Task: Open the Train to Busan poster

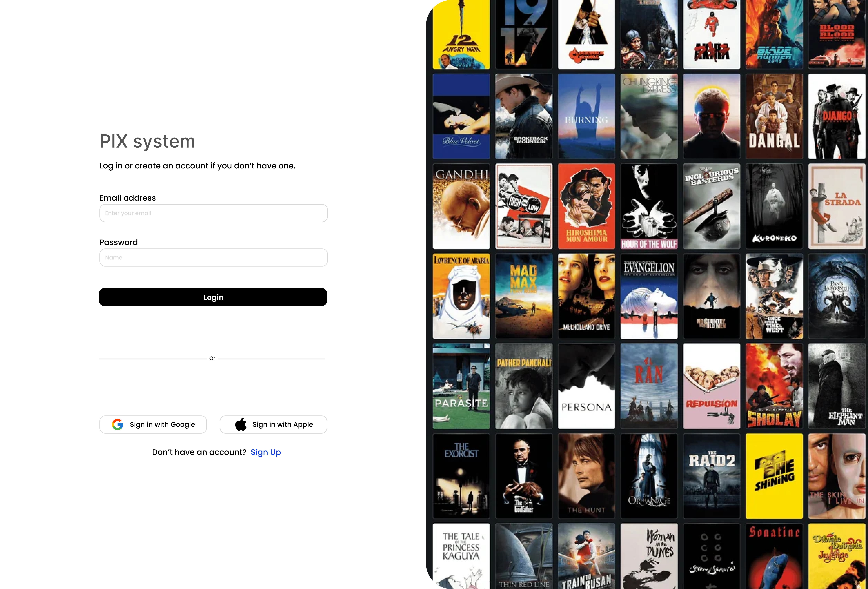Action: point(586,556)
